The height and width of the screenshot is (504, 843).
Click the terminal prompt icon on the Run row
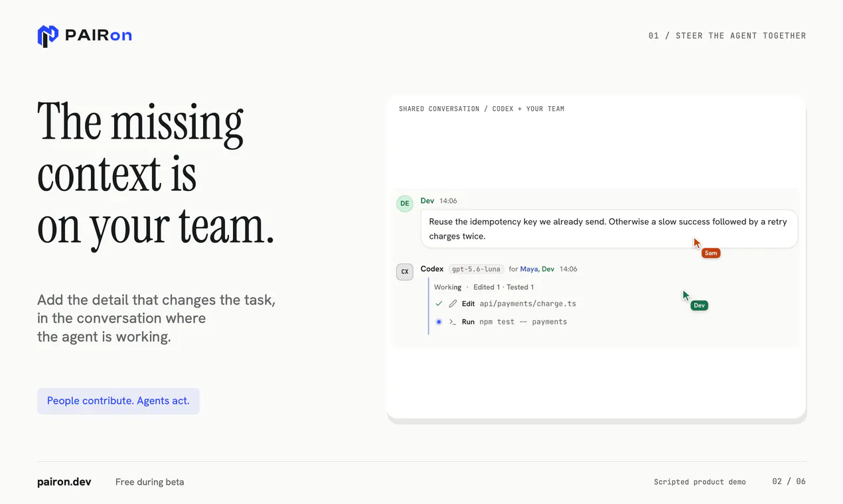point(453,322)
